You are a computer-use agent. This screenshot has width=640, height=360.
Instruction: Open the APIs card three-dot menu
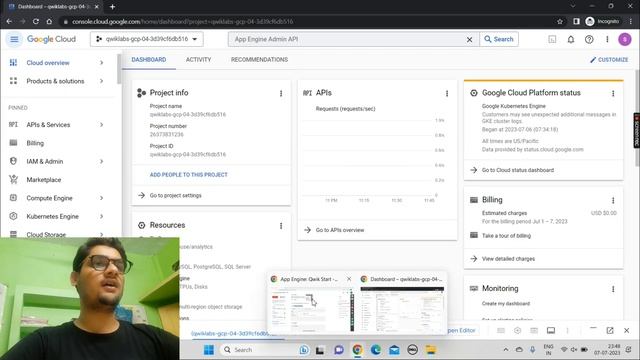(447, 93)
